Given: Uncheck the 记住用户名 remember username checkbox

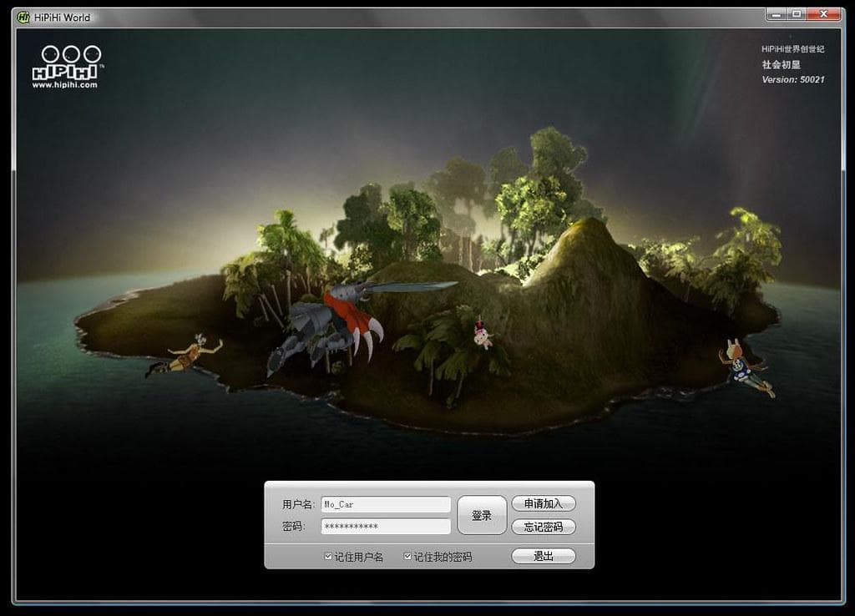Looking at the screenshot, I should [329, 556].
